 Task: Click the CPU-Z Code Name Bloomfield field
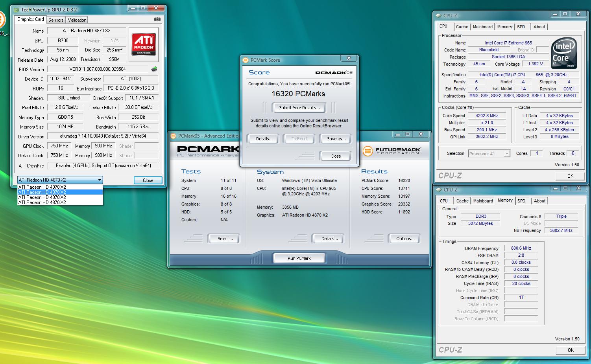point(489,50)
